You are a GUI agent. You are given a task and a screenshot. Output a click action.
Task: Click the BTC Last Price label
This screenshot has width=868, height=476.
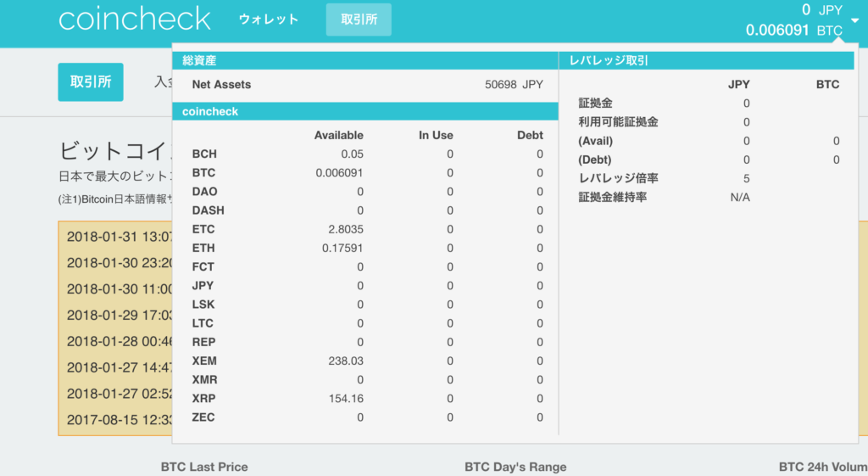point(204,467)
